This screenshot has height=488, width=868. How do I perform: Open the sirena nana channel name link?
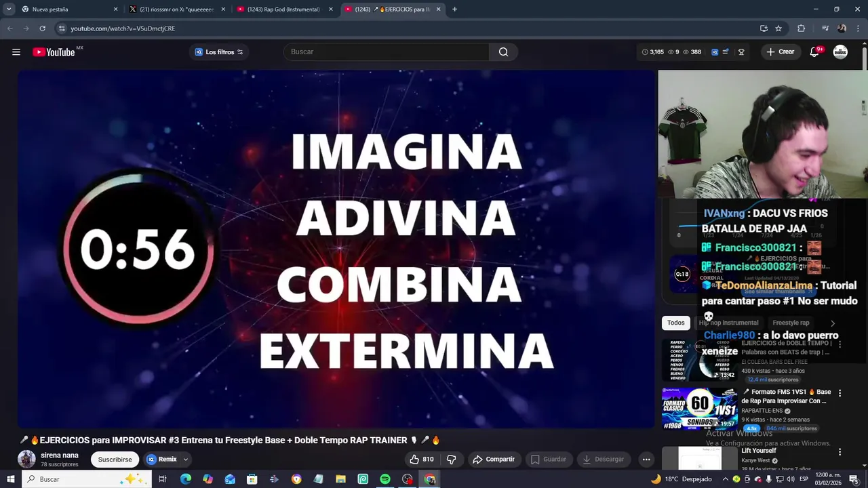pyautogui.click(x=59, y=455)
